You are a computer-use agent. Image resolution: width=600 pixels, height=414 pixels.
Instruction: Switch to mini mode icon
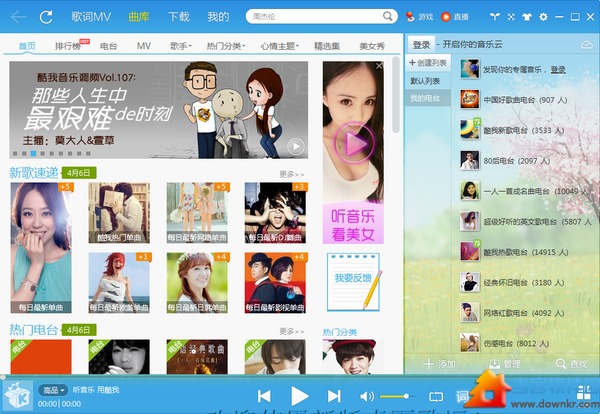(x=511, y=17)
